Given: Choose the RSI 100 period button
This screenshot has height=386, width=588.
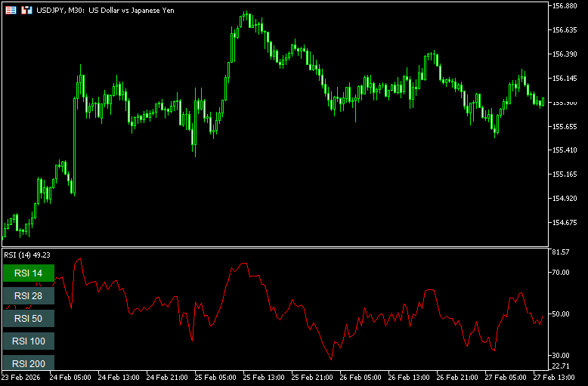Looking at the screenshot, I should click(x=29, y=341).
